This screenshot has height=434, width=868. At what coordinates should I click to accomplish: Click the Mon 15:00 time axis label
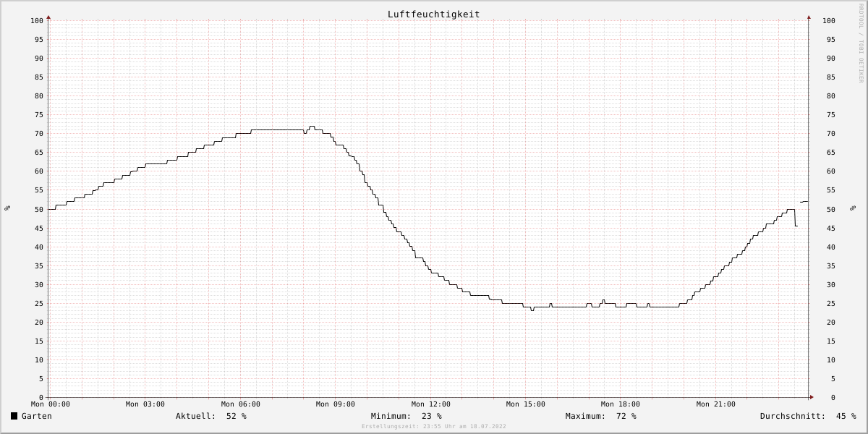(x=526, y=404)
